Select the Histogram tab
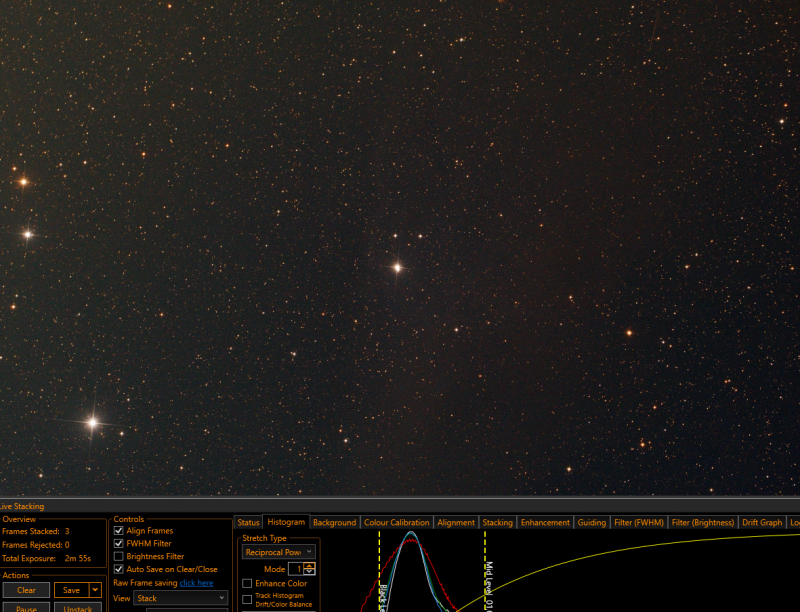 tap(286, 522)
